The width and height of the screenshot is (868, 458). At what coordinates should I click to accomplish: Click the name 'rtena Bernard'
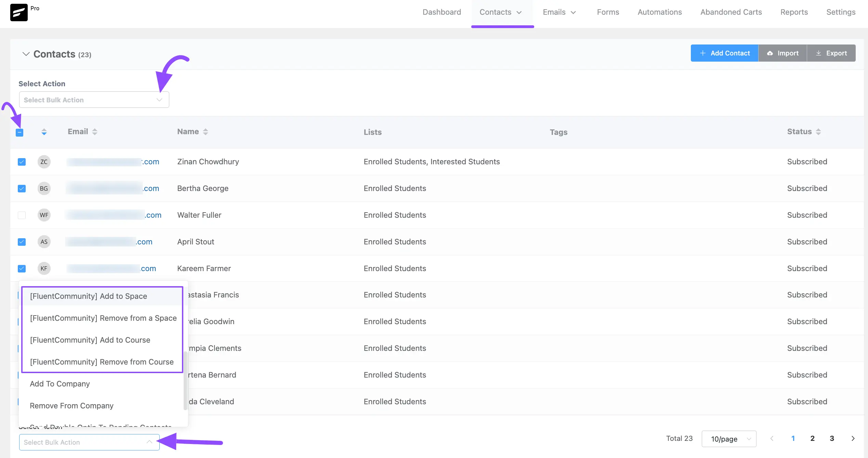tap(212, 375)
